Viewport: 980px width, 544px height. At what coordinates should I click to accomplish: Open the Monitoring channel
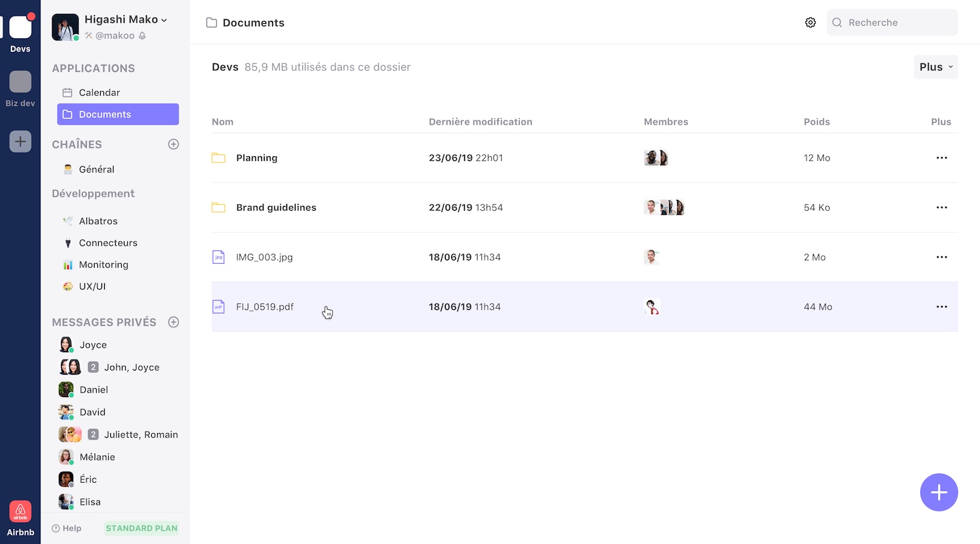[x=103, y=265]
